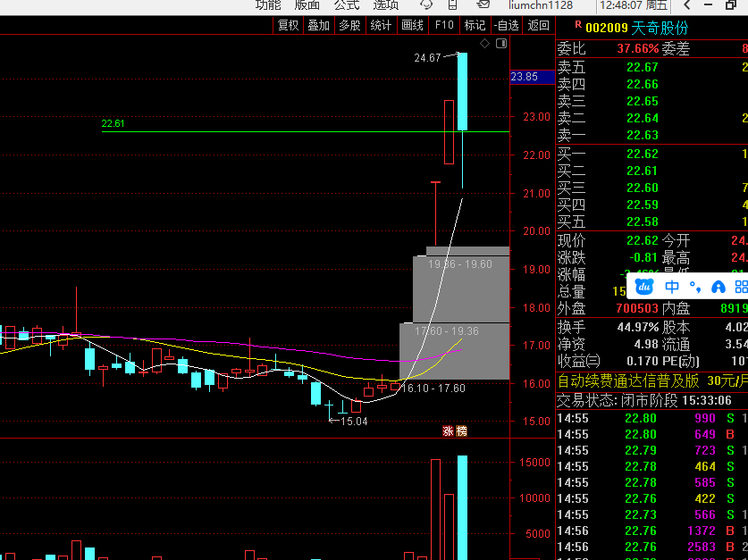The height and width of the screenshot is (560, 748).
Task: Click the stock code 002009
Action: point(607,28)
